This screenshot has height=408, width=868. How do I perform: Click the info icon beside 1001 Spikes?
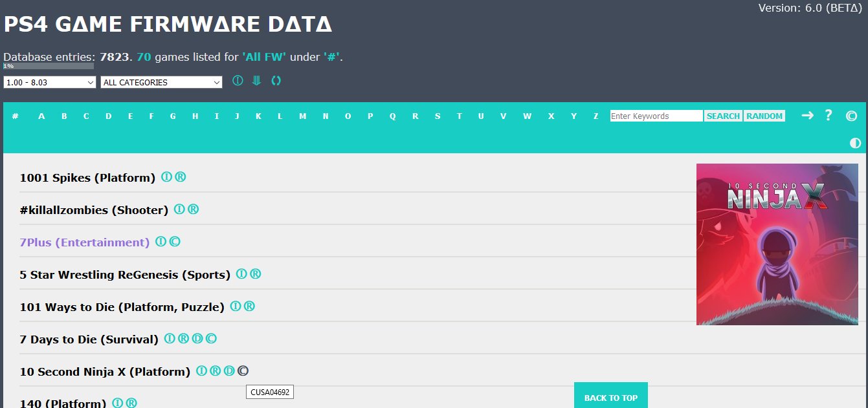point(166,177)
